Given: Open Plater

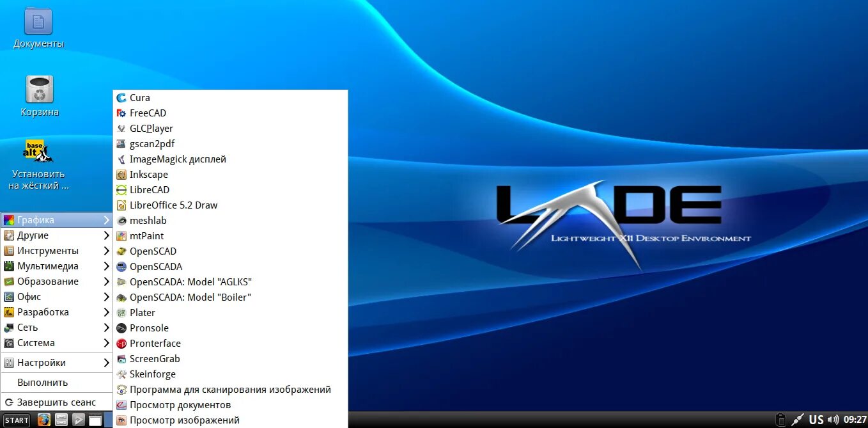Looking at the screenshot, I should [x=230, y=313].
